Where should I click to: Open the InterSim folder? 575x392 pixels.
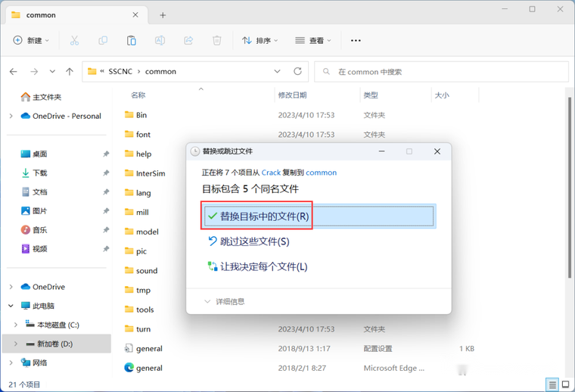pyautogui.click(x=145, y=173)
